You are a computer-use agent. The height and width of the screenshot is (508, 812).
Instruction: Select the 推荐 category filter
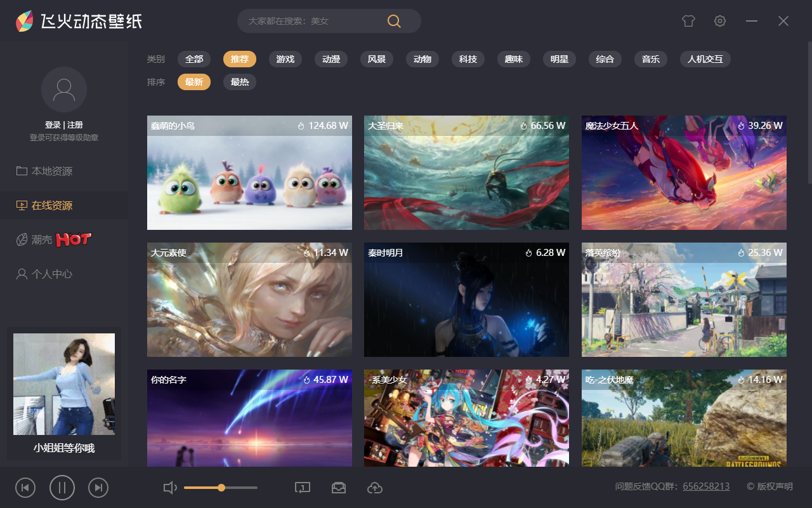click(x=240, y=59)
